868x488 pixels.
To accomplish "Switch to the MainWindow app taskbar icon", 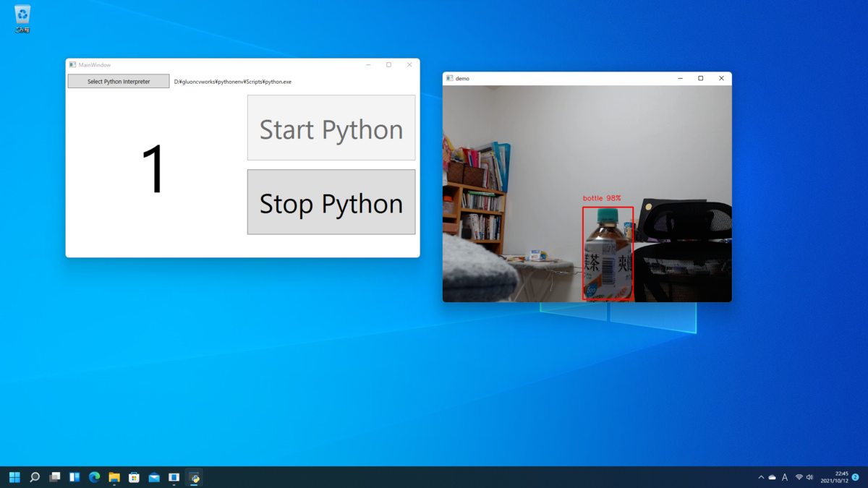I will tap(174, 477).
